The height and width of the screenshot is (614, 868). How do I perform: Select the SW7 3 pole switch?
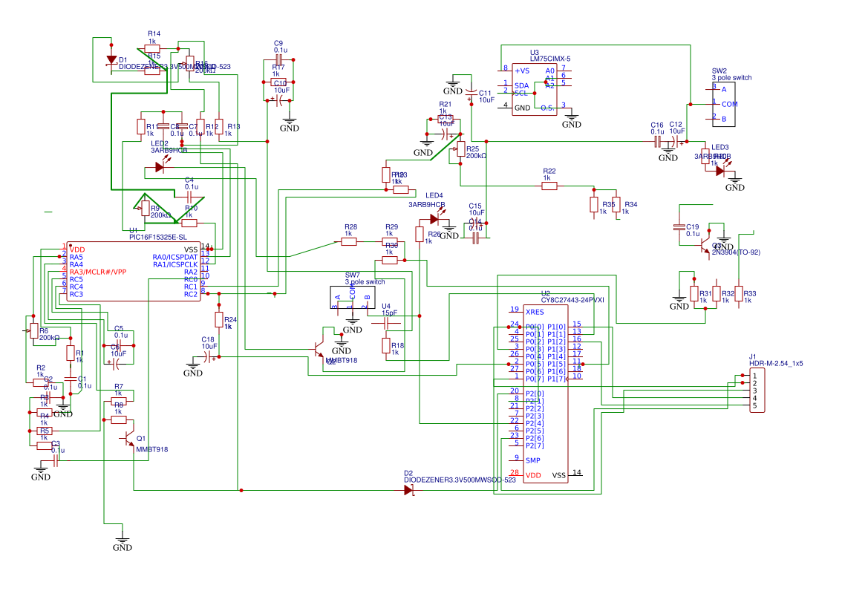tap(353, 297)
